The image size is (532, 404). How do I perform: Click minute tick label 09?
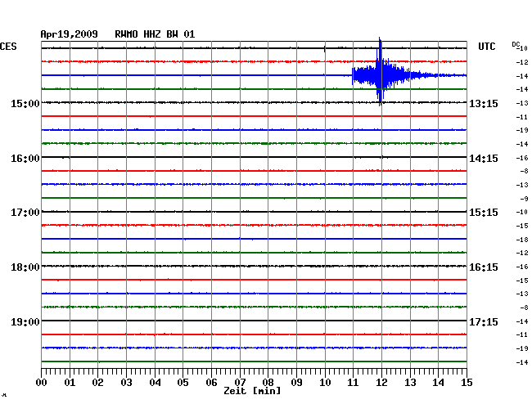(296, 382)
